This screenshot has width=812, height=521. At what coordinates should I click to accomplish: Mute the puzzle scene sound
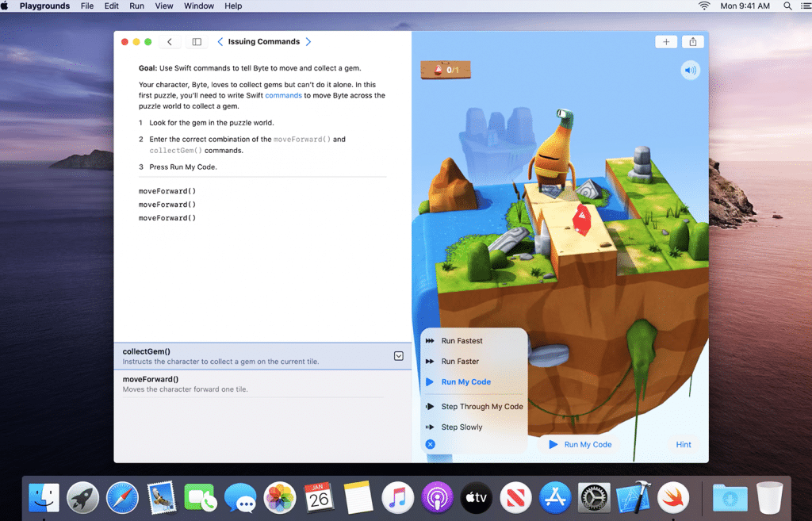[690, 70]
